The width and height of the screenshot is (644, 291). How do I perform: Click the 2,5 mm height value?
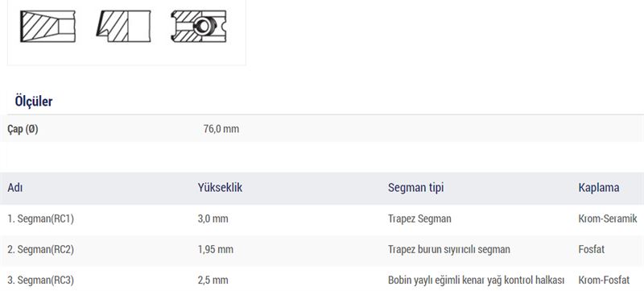point(213,281)
